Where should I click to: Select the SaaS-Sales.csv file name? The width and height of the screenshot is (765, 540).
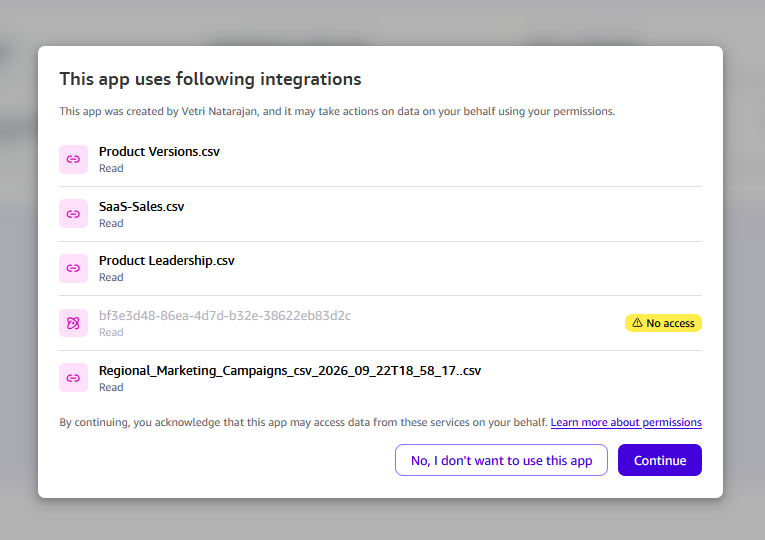click(141, 206)
